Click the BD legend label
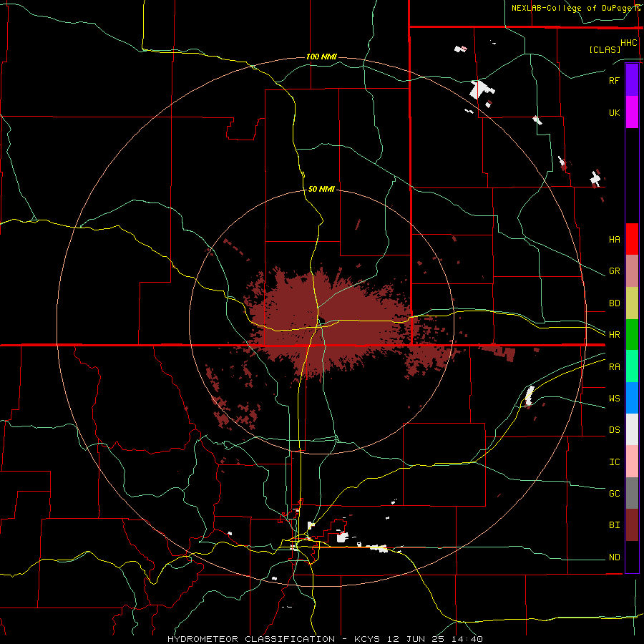This screenshot has width=644, height=644. coord(614,303)
